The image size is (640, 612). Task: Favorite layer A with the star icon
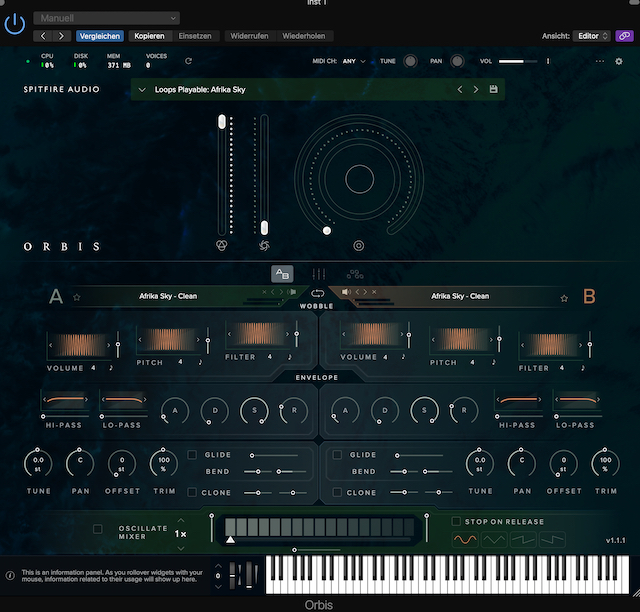click(x=76, y=297)
